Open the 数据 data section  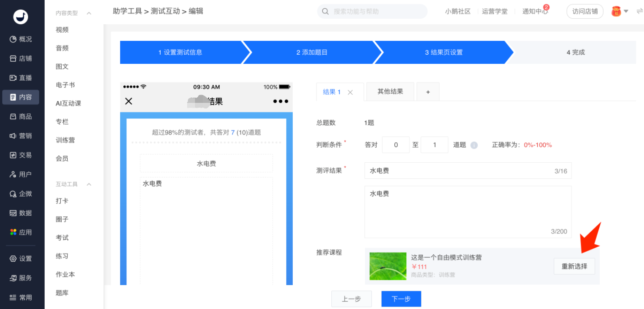[x=21, y=213]
